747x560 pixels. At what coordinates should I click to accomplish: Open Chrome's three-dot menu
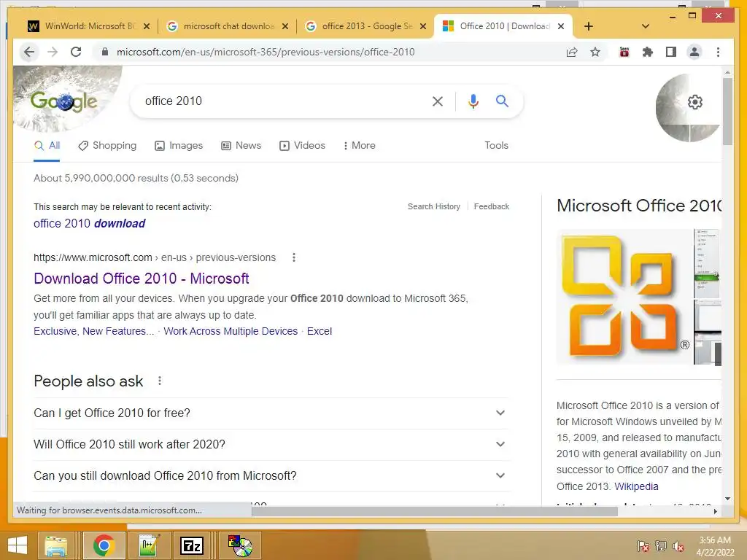[718, 52]
